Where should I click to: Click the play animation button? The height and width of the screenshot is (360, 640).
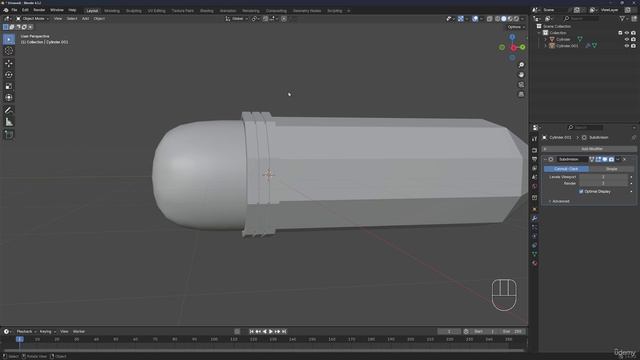point(271,331)
